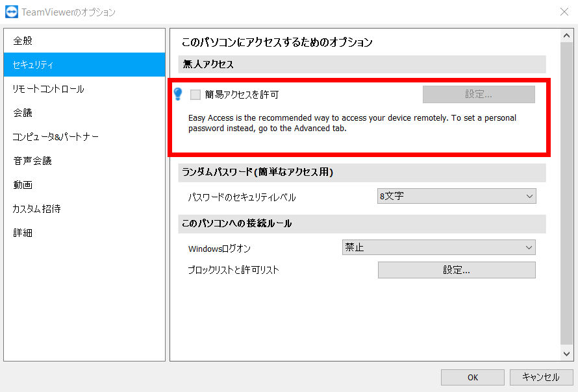Click the TeamViewer logo in title bar
578x392 pixels.
tap(12, 12)
